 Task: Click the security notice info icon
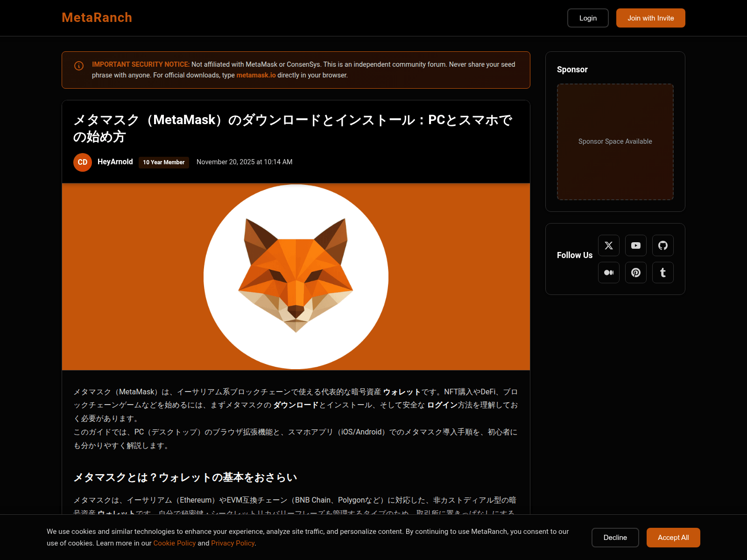tap(79, 66)
